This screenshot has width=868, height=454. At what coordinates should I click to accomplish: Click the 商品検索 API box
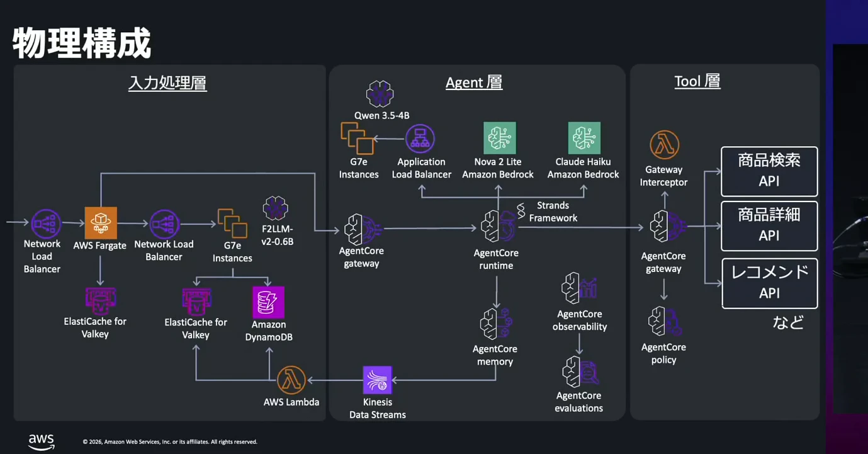(x=769, y=171)
